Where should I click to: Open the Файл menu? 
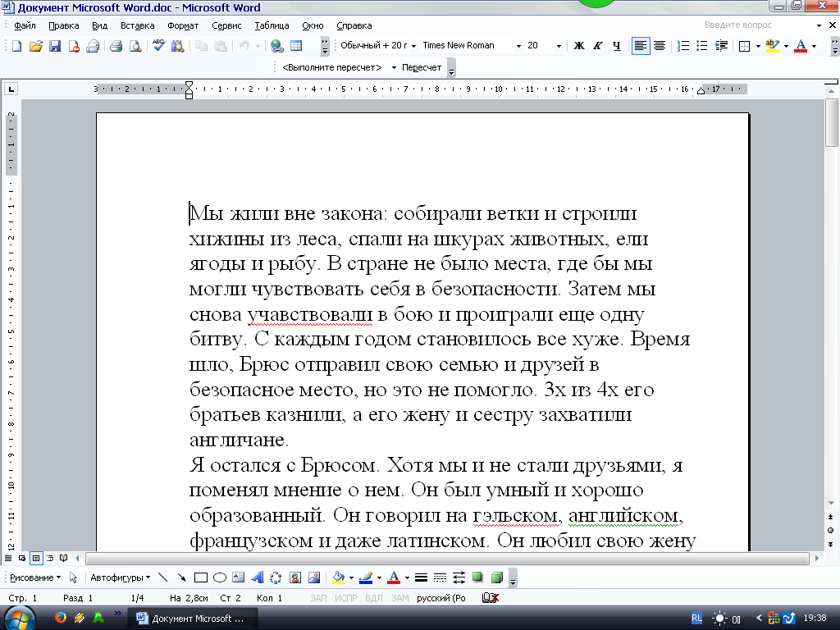coord(25,25)
